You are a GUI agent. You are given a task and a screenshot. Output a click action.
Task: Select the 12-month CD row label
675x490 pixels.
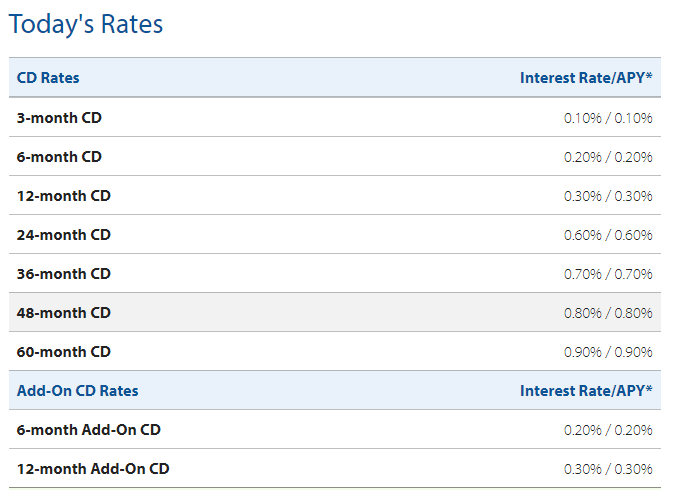(x=64, y=196)
